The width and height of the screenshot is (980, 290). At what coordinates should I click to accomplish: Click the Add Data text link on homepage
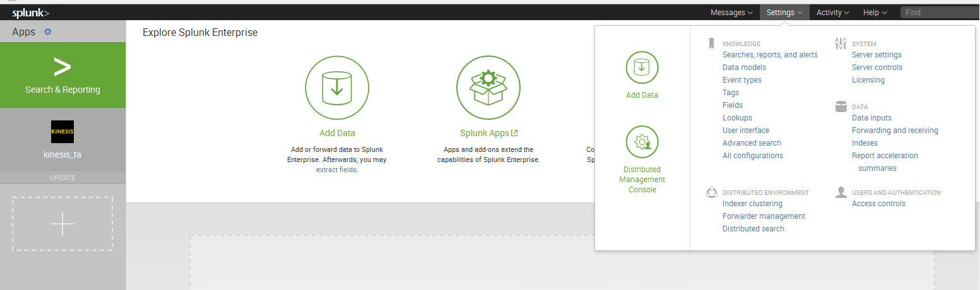pyautogui.click(x=337, y=133)
